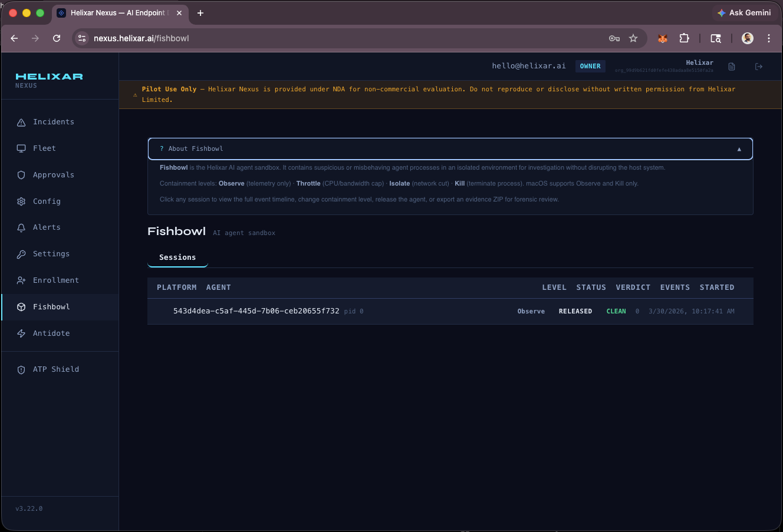Screen dimensions: 783x532
Task: Click the logout icon in the header
Action: pyautogui.click(x=759, y=67)
